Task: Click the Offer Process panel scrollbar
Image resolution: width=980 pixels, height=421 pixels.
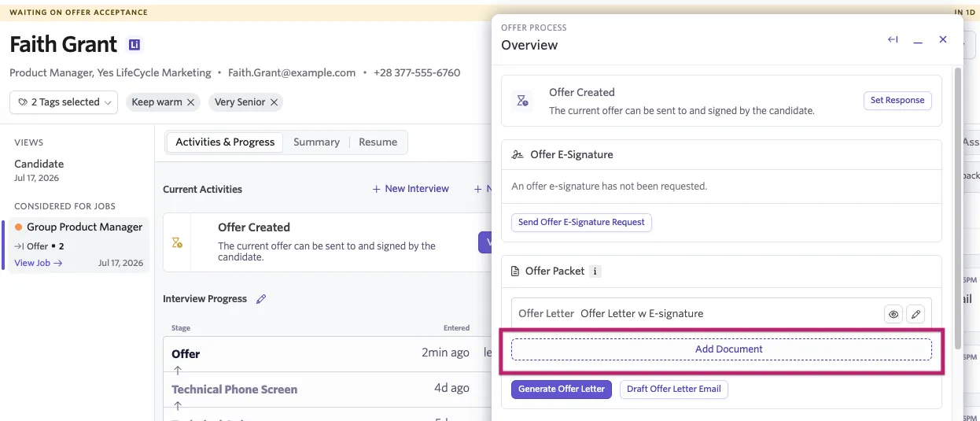Action: 957,209
